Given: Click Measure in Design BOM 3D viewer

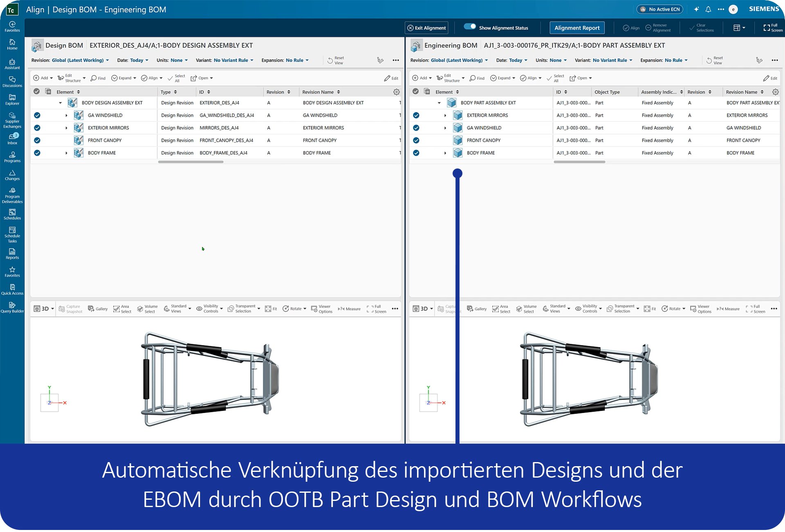Looking at the screenshot, I should (x=349, y=309).
